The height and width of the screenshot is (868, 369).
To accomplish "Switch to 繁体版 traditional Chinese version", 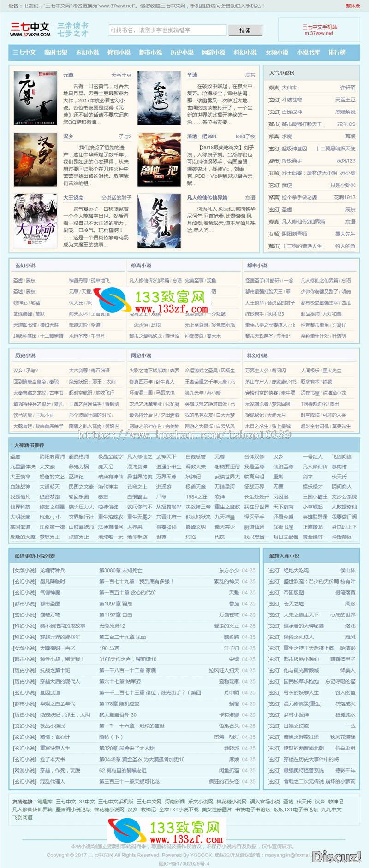I will point(352,6).
